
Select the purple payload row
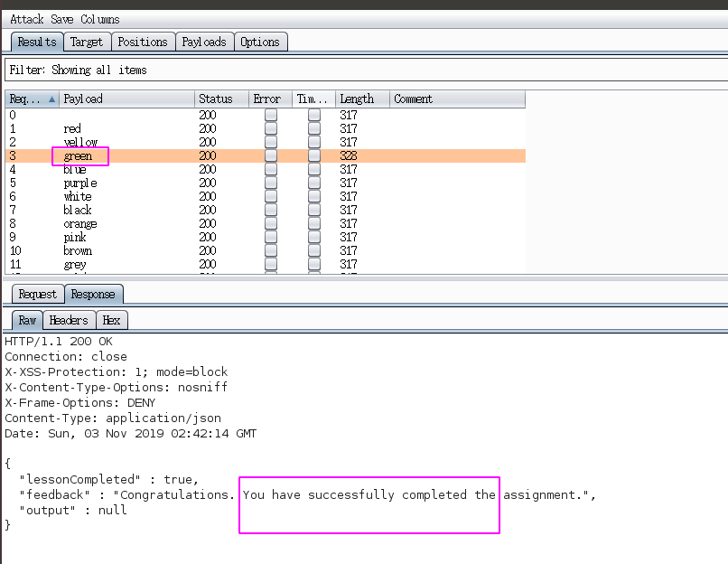(x=266, y=183)
